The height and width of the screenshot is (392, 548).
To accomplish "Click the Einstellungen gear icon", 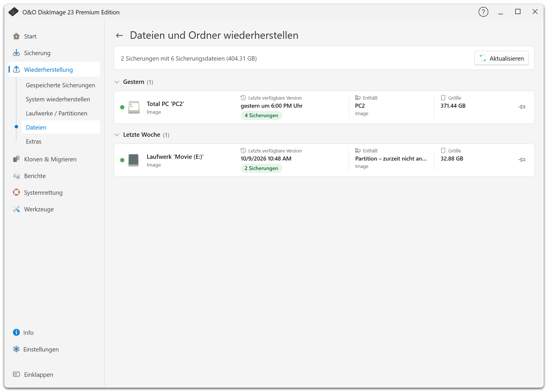I will [16, 349].
